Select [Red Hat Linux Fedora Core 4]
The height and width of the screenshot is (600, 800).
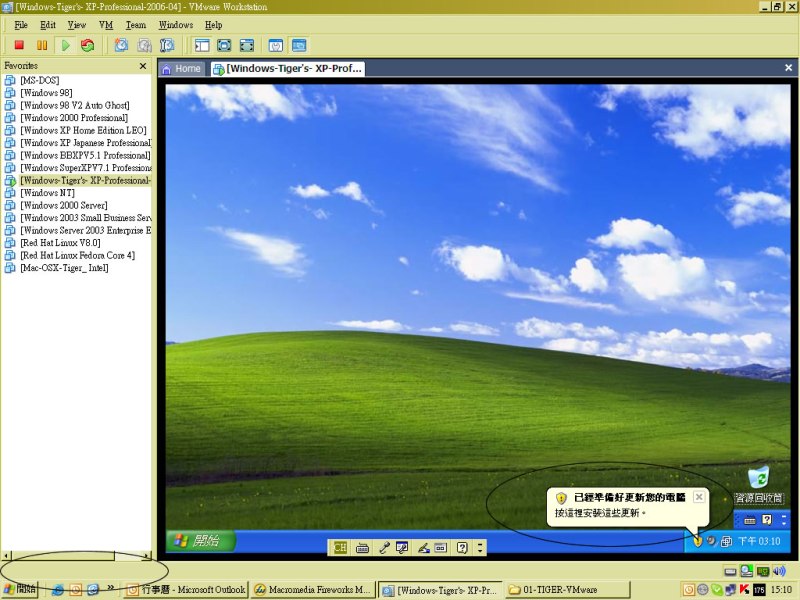click(x=78, y=255)
